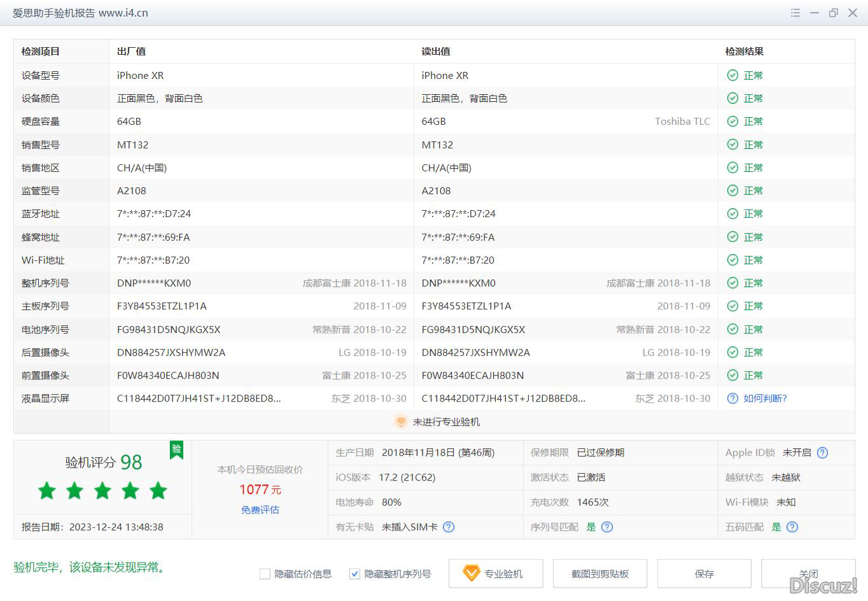Click the 已激活 activation status
The image size is (868, 601).
pyautogui.click(x=591, y=477)
